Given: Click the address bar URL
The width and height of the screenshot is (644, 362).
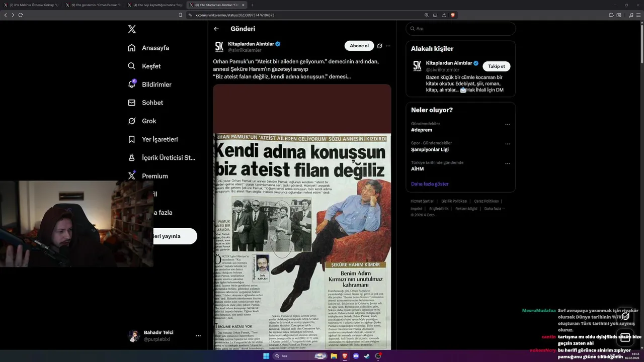Looking at the screenshot, I should 234,15.
